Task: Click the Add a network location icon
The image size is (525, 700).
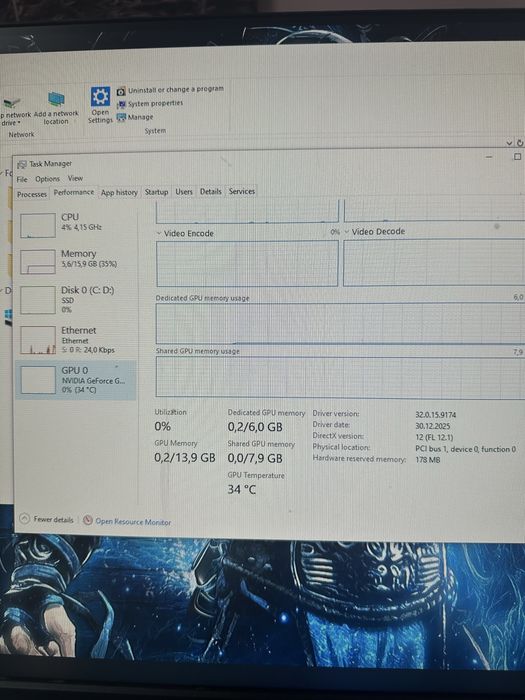Action: click(56, 99)
